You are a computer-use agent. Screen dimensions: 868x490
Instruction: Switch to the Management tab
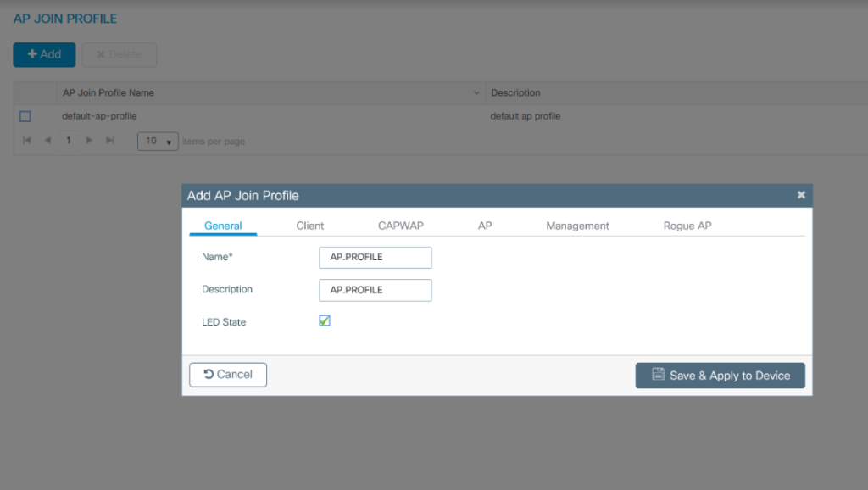click(577, 226)
